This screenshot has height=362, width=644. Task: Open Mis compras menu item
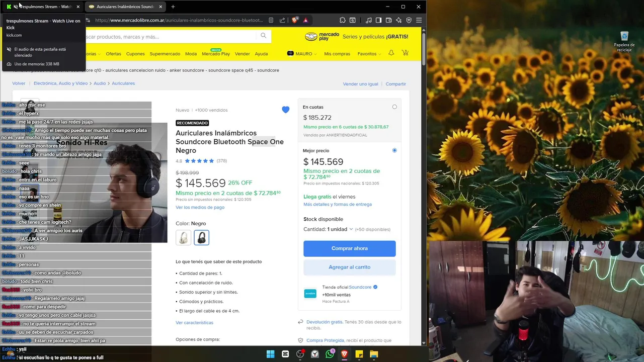point(337,54)
